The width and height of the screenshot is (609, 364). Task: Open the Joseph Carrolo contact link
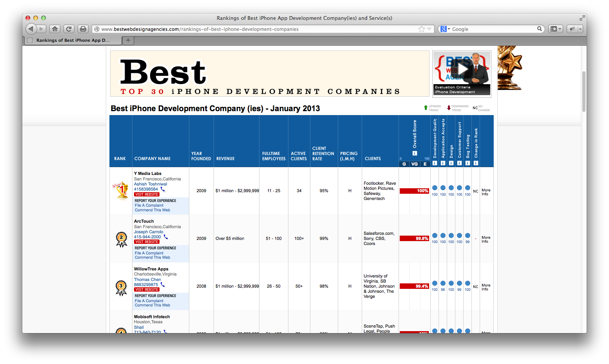(149, 232)
